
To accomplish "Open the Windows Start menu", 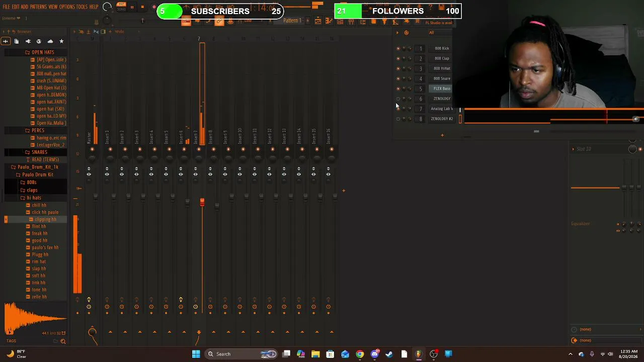I will pos(196,354).
